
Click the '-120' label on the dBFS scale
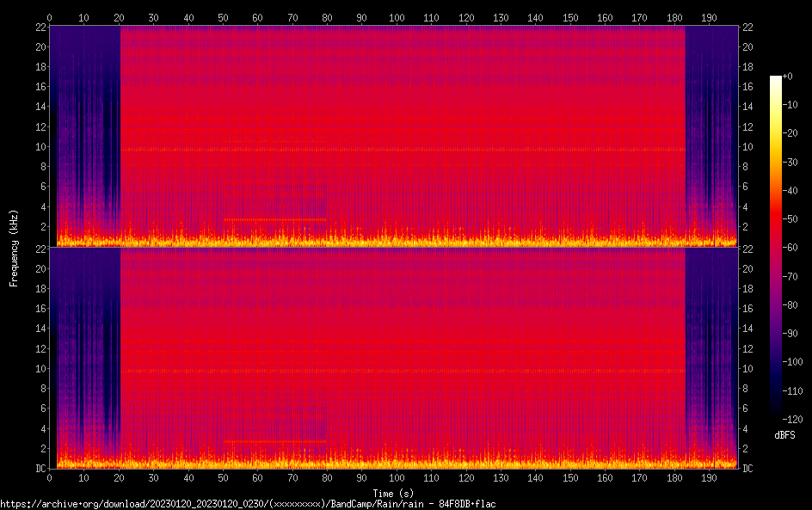click(x=797, y=421)
